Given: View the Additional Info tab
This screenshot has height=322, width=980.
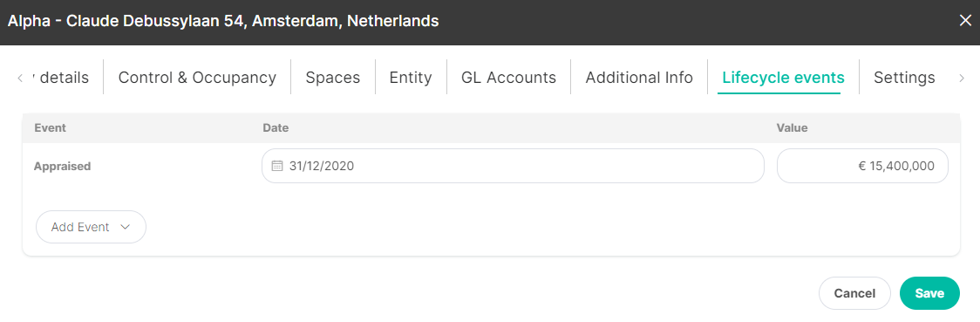Looking at the screenshot, I should coord(639,78).
